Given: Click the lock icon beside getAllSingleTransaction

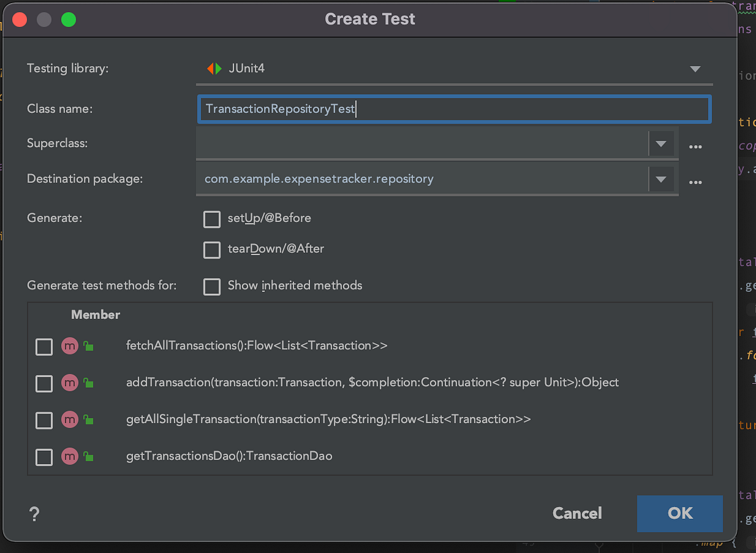Looking at the screenshot, I should pyautogui.click(x=89, y=419).
